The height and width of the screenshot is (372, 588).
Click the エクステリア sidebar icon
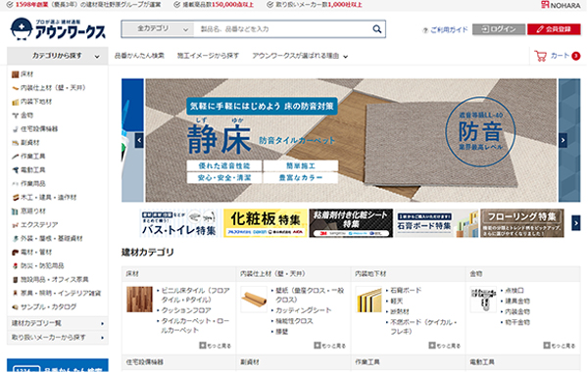tap(15, 225)
